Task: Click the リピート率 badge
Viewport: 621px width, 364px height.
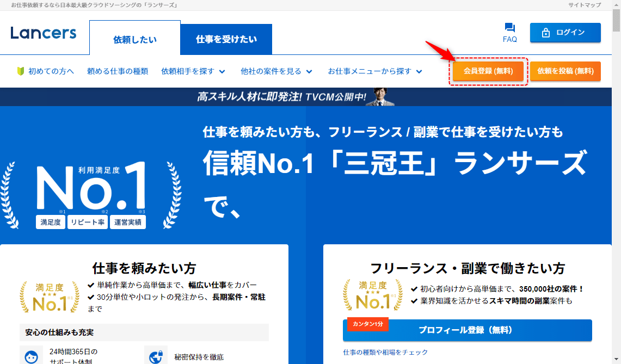Action: pos(88,222)
